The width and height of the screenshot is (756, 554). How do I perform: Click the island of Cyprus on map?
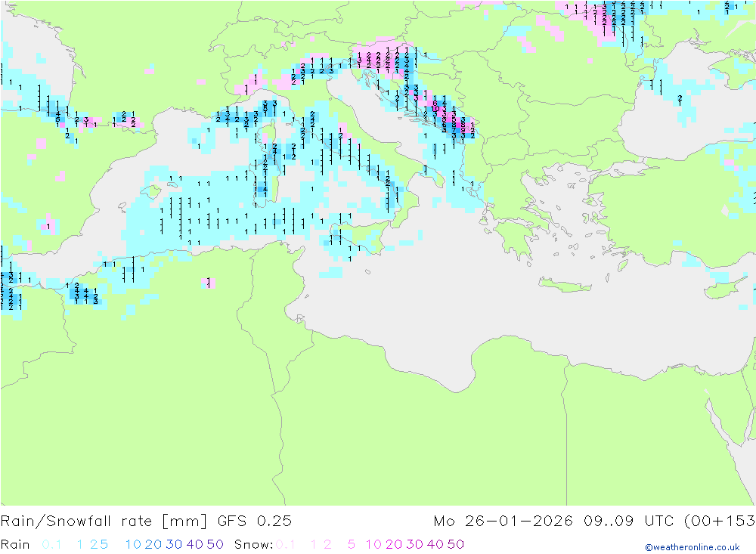tap(727, 286)
